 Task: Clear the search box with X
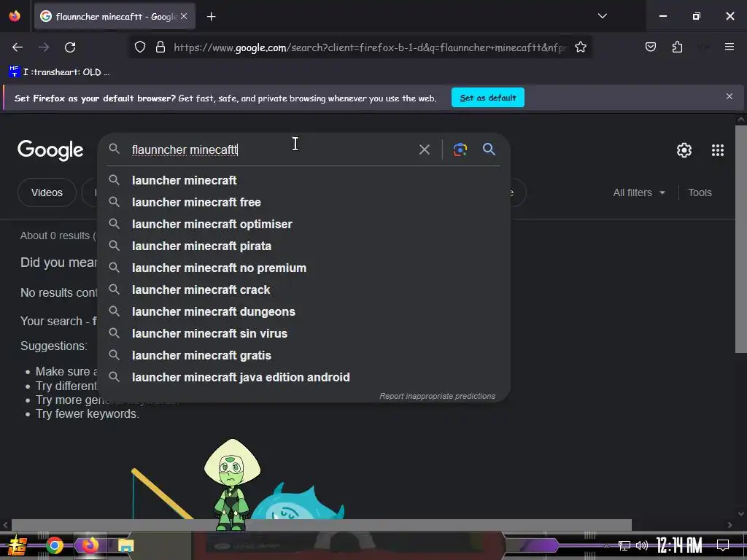click(x=424, y=149)
